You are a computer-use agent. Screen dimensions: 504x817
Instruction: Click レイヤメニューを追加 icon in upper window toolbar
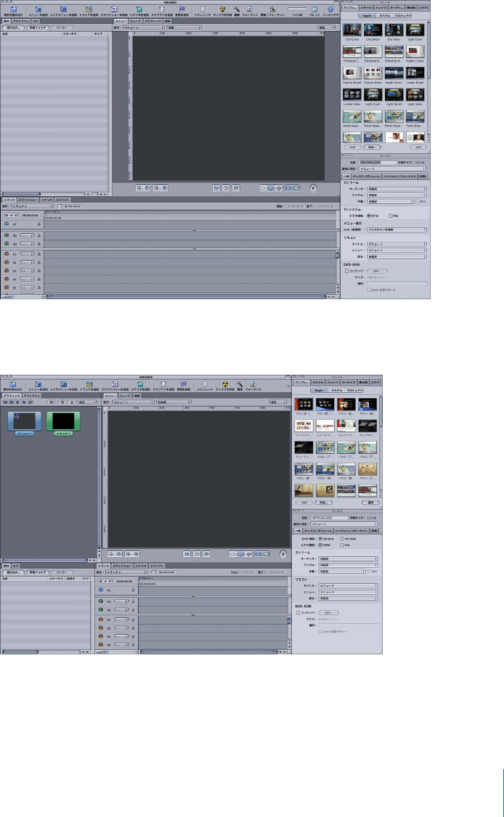pos(63,10)
